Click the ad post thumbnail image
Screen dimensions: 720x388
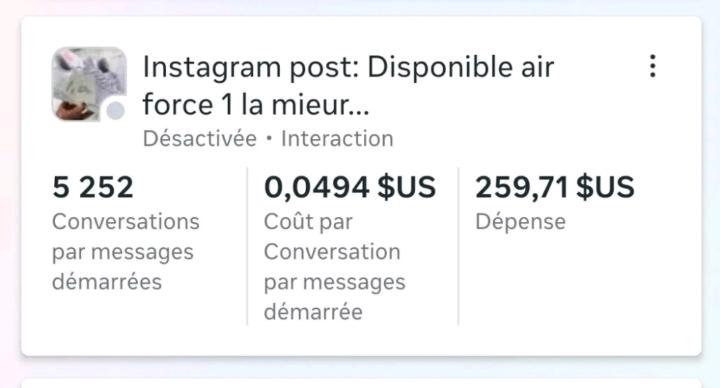coord(89,84)
